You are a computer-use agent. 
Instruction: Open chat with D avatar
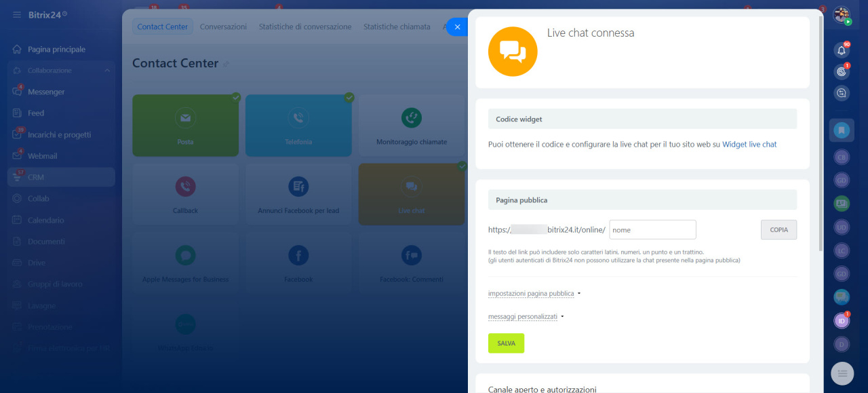842,343
